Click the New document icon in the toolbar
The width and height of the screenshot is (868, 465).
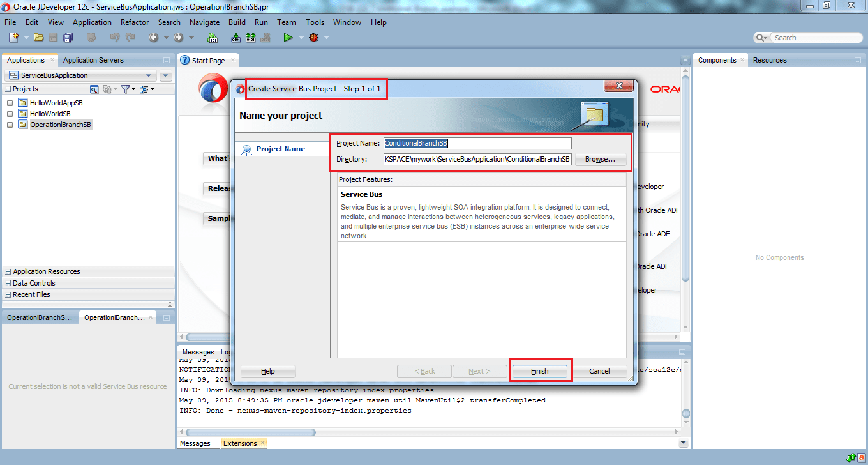tap(14, 37)
